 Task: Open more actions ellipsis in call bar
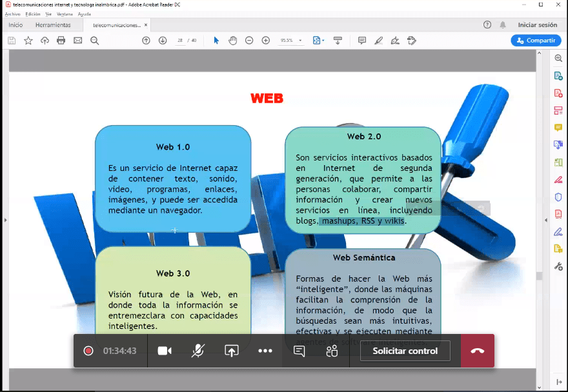click(x=265, y=351)
